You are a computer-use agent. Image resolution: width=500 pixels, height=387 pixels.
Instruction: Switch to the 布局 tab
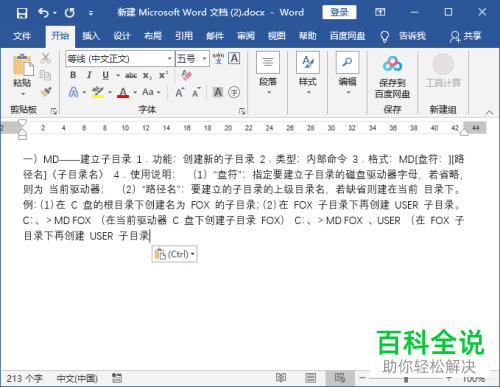(153, 36)
